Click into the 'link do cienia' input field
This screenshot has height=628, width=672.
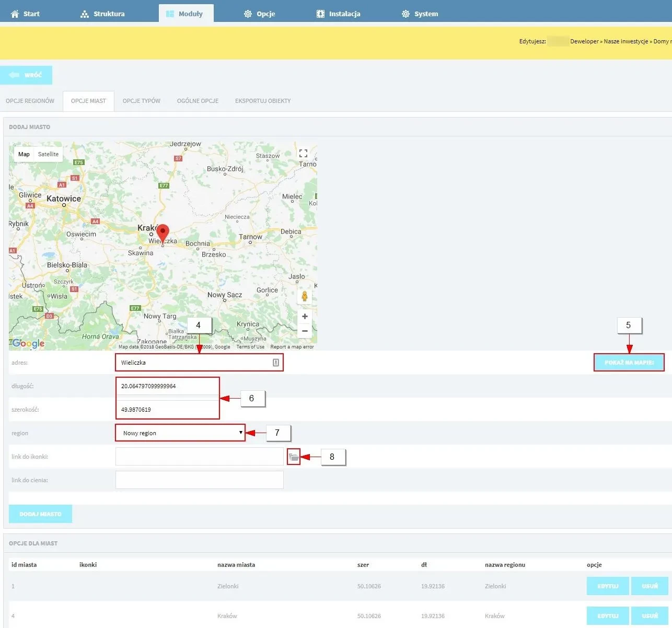[200, 480]
